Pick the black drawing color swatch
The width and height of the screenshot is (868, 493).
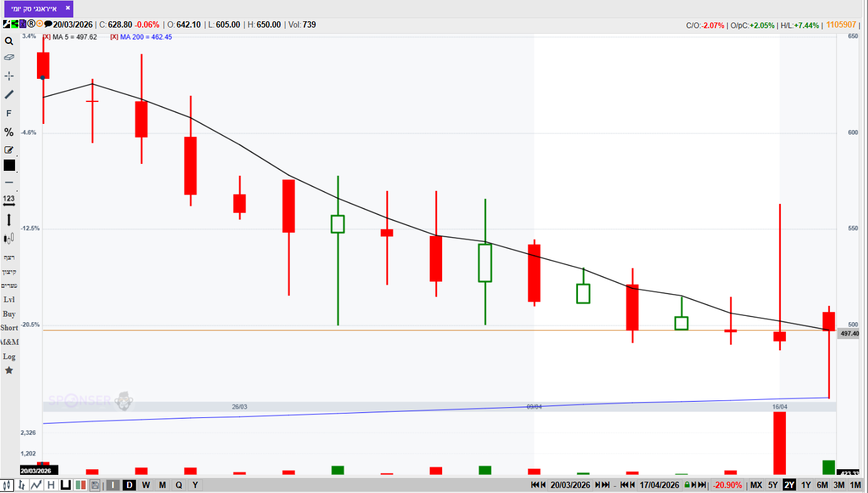tap(9, 165)
